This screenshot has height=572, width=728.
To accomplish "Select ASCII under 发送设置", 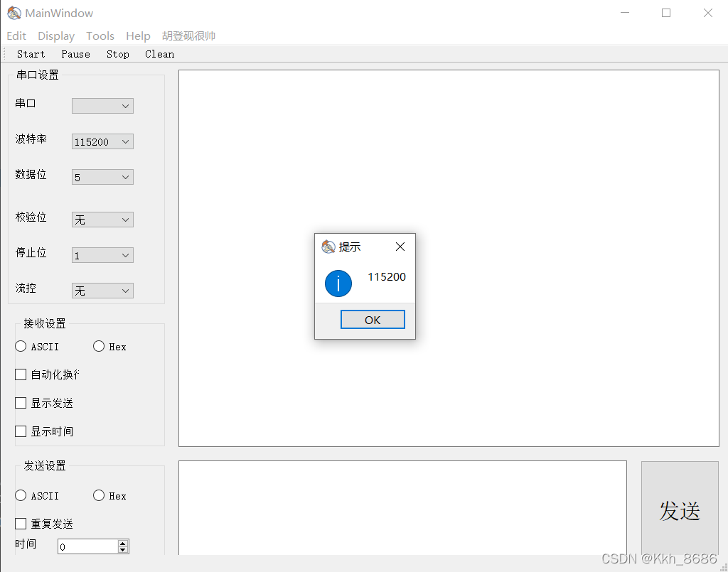I will [x=37, y=496].
